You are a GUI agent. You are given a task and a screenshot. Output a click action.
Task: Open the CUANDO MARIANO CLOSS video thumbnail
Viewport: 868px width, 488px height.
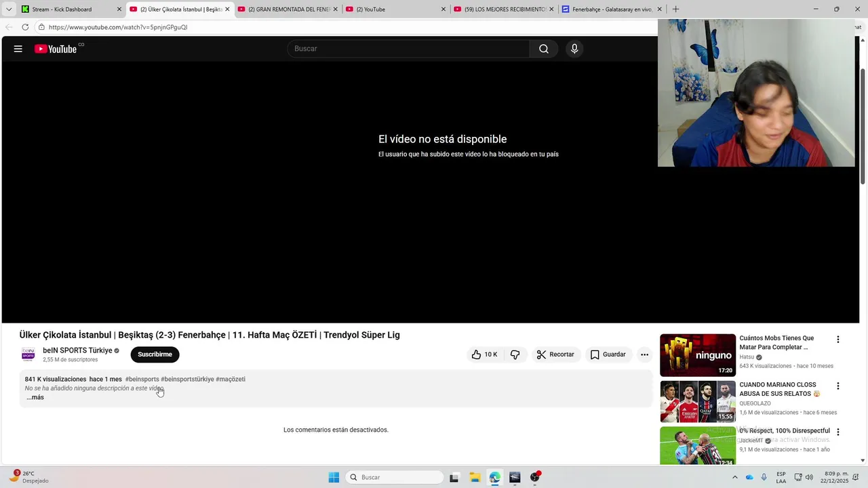pyautogui.click(x=698, y=401)
